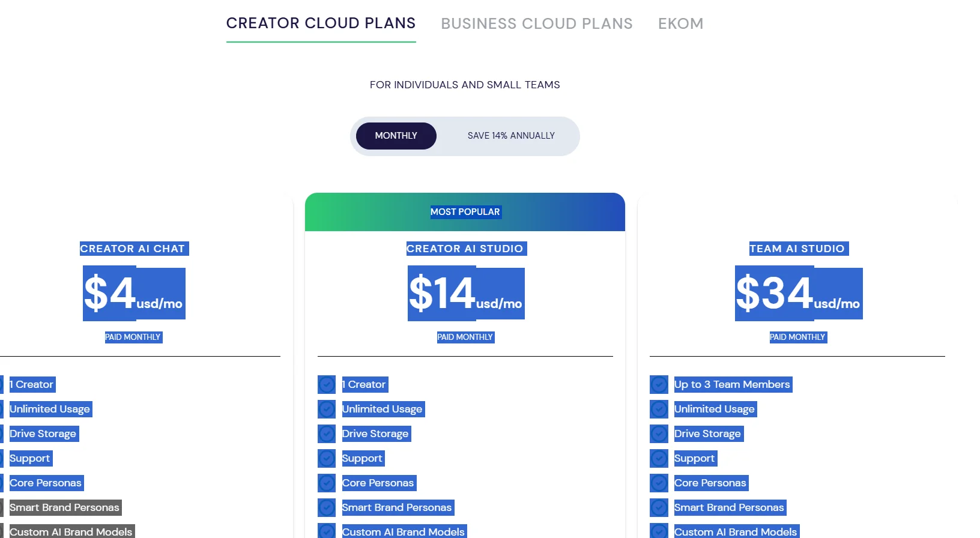980x538 pixels.
Task: Click check icon beside Team AI Studio Custom AI Brand Models
Action: click(659, 531)
